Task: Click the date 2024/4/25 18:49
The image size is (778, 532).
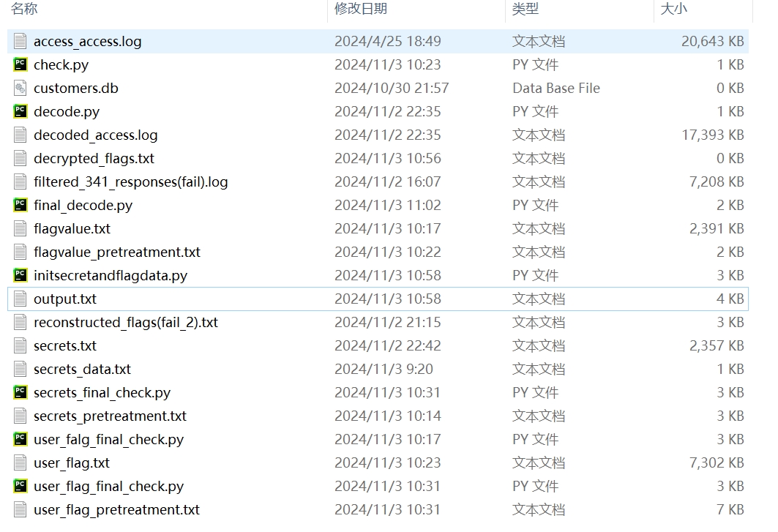Action: [387, 41]
